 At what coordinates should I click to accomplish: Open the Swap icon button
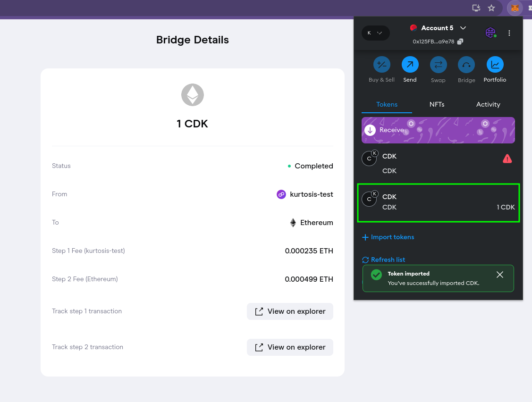(438, 65)
